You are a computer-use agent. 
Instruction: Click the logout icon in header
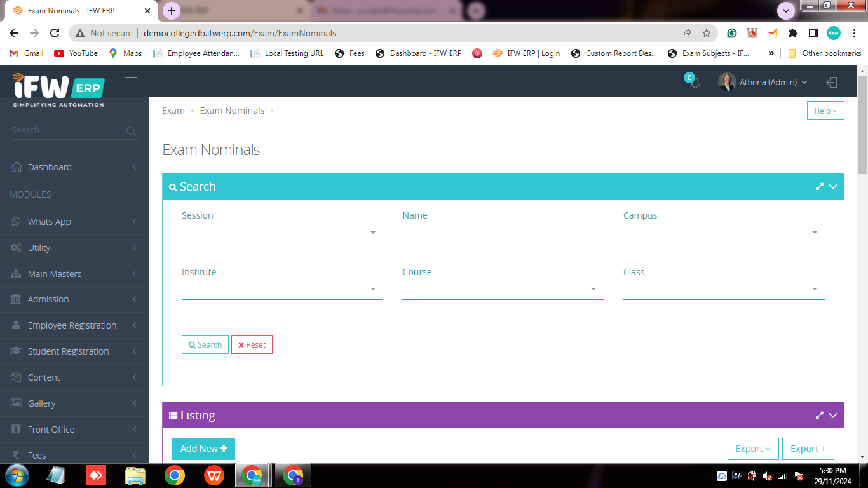[x=832, y=82]
